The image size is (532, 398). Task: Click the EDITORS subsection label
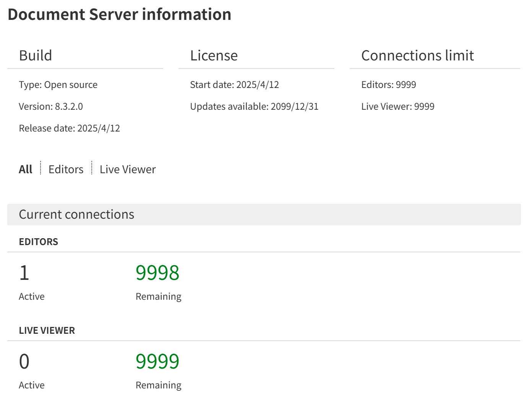pos(39,242)
